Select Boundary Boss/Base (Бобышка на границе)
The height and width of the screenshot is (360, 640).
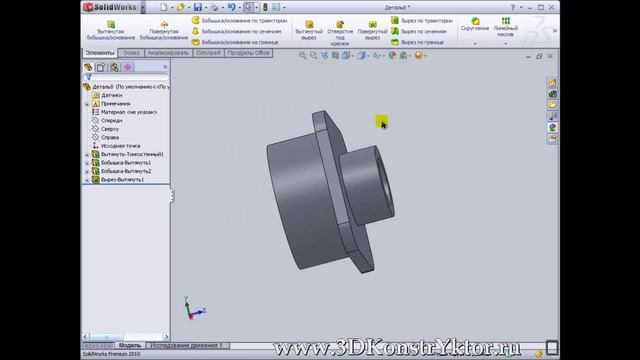click(x=235, y=42)
